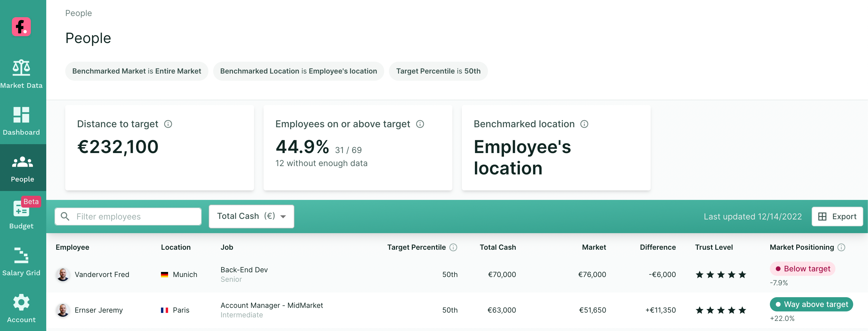The width and height of the screenshot is (868, 331).
Task: Click the Distance to target info icon
Action: point(168,124)
